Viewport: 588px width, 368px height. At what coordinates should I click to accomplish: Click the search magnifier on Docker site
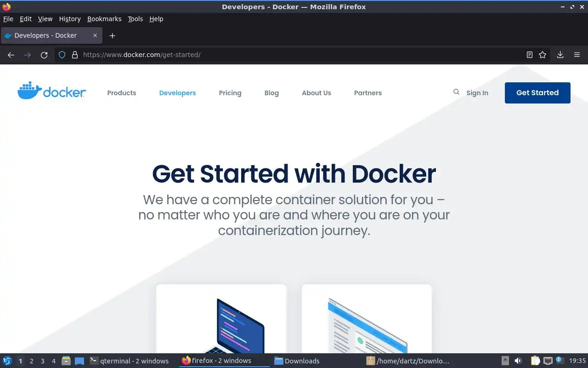pyautogui.click(x=456, y=92)
